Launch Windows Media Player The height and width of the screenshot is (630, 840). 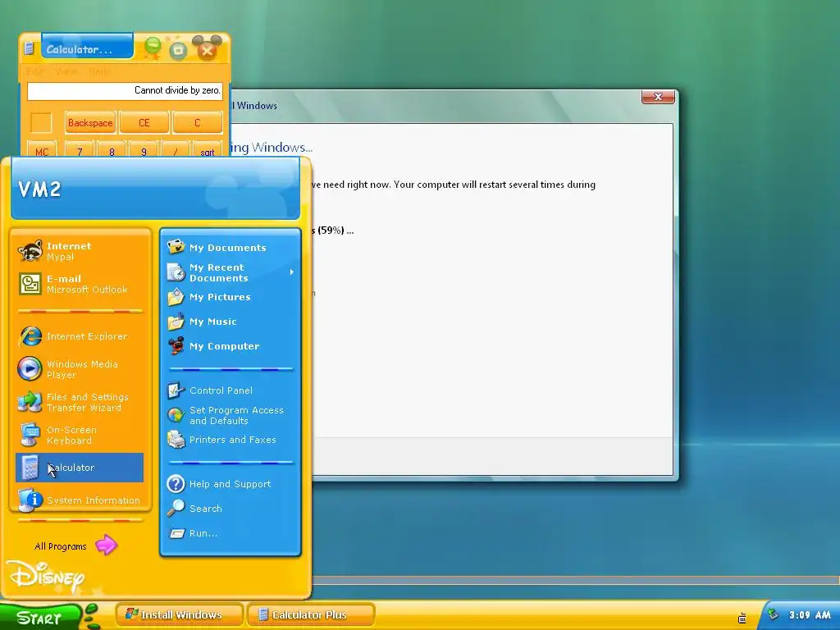[80, 369]
